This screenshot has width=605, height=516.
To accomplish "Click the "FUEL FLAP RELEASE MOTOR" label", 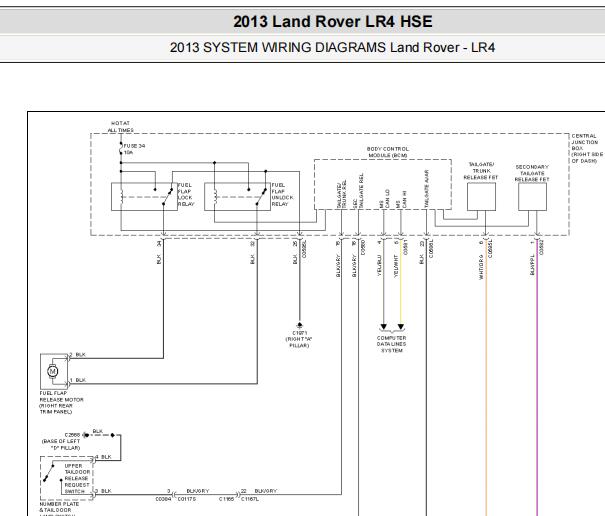I will (61, 403).
